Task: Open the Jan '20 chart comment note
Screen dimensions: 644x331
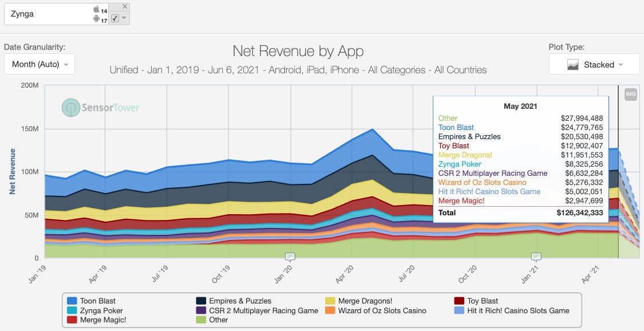Action: (x=290, y=257)
